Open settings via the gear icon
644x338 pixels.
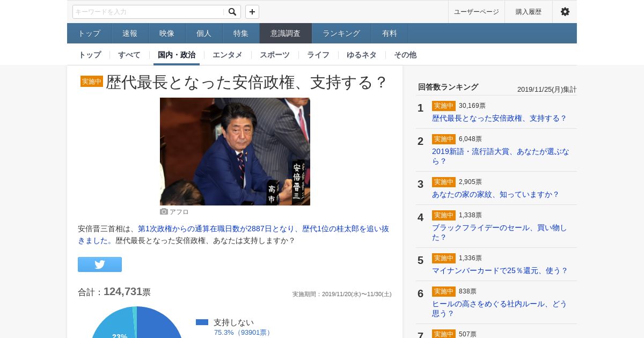coord(565,12)
